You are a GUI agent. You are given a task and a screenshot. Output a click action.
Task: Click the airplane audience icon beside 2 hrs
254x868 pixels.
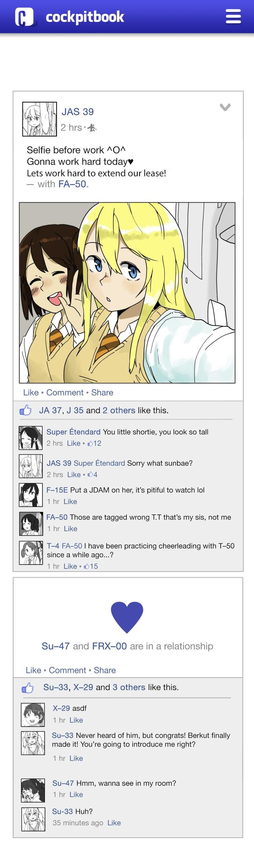92,128
